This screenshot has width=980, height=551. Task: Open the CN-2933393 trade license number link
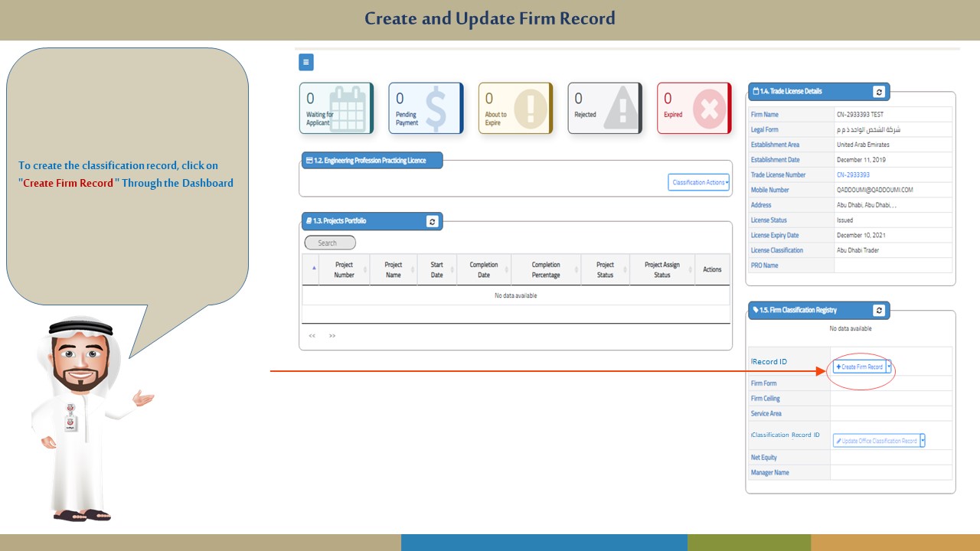pos(853,175)
